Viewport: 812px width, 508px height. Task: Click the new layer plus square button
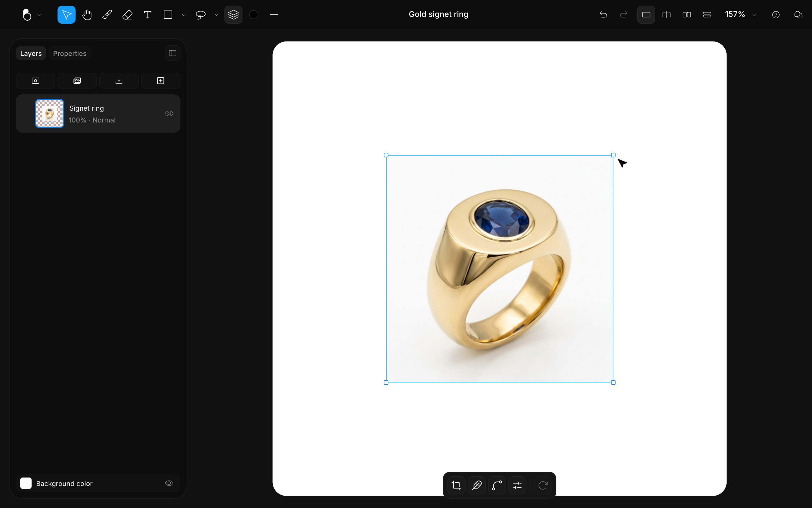[x=161, y=81]
